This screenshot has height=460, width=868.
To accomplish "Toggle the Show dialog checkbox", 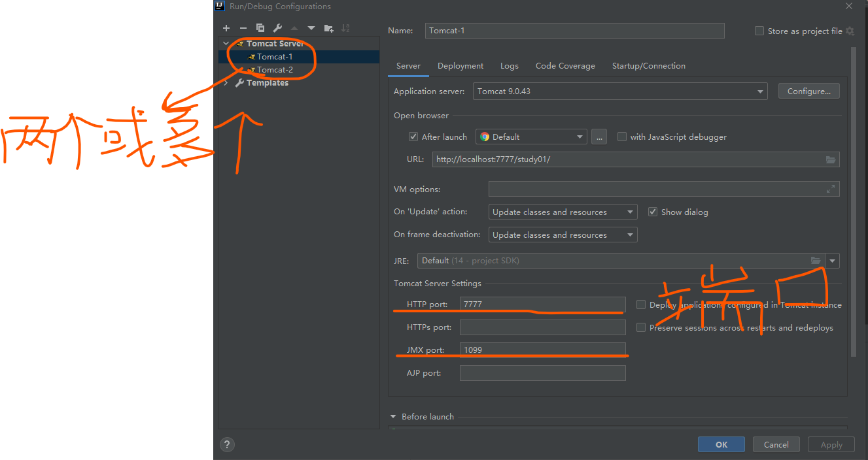I will coord(653,212).
